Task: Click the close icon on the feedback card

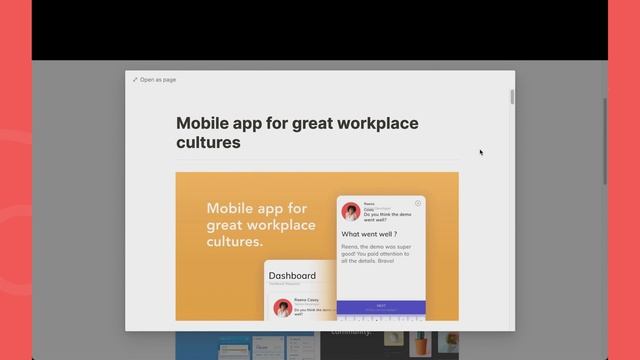Action: tap(418, 203)
